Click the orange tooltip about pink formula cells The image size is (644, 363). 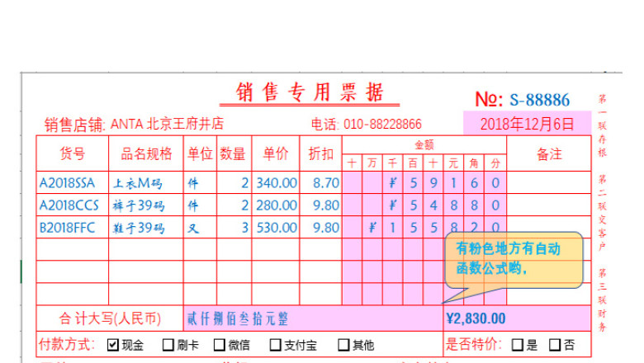514,260
